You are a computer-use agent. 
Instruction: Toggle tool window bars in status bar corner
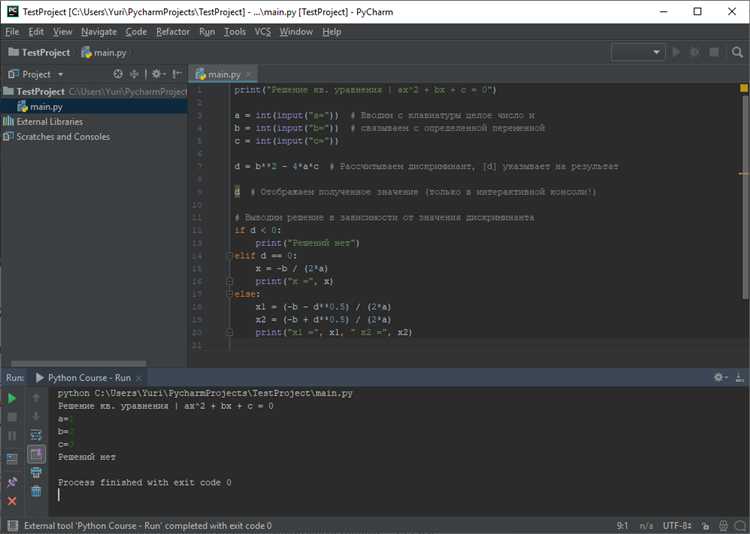pos(10,525)
